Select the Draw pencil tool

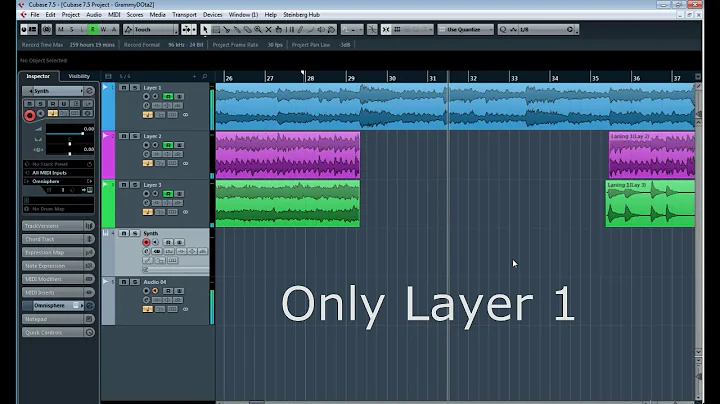point(300,29)
